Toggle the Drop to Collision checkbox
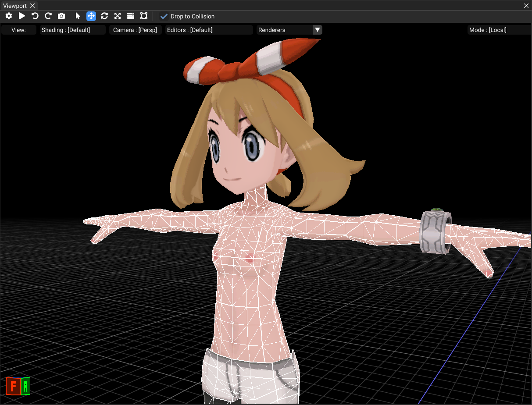This screenshot has width=532, height=405. (x=164, y=16)
